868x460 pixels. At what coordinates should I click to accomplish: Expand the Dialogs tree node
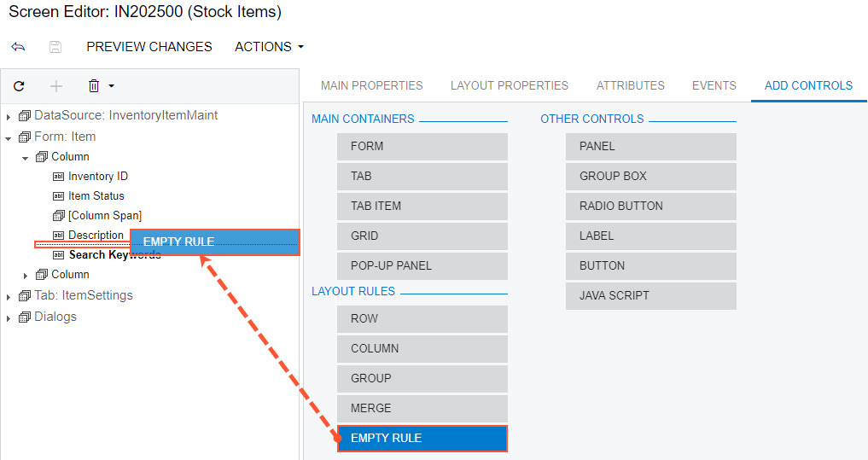click(8, 317)
